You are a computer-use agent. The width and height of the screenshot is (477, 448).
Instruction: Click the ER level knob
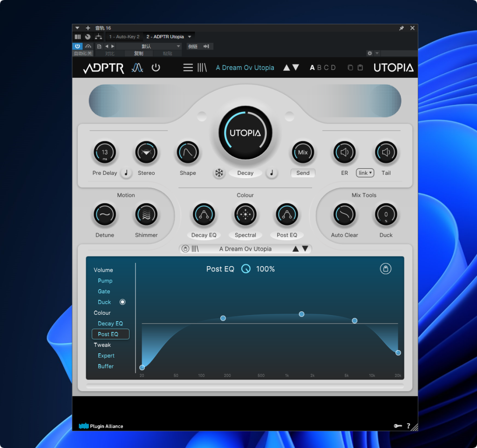click(344, 152)
